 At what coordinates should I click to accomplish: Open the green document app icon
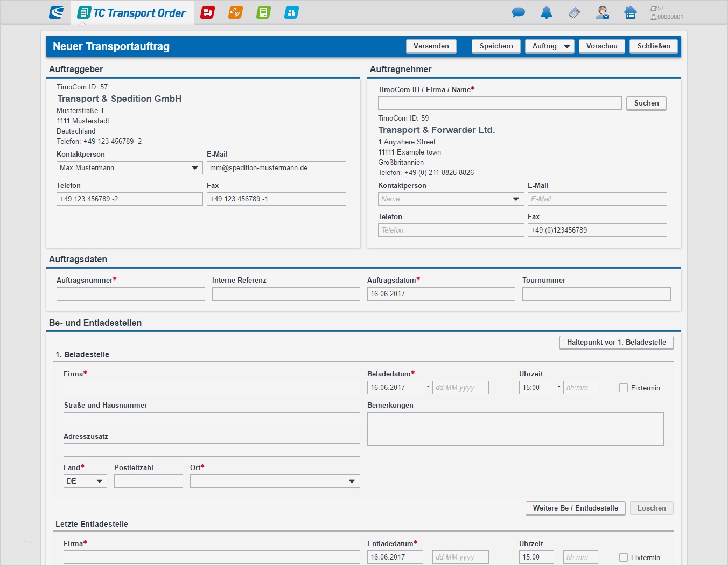pos(263,12)
